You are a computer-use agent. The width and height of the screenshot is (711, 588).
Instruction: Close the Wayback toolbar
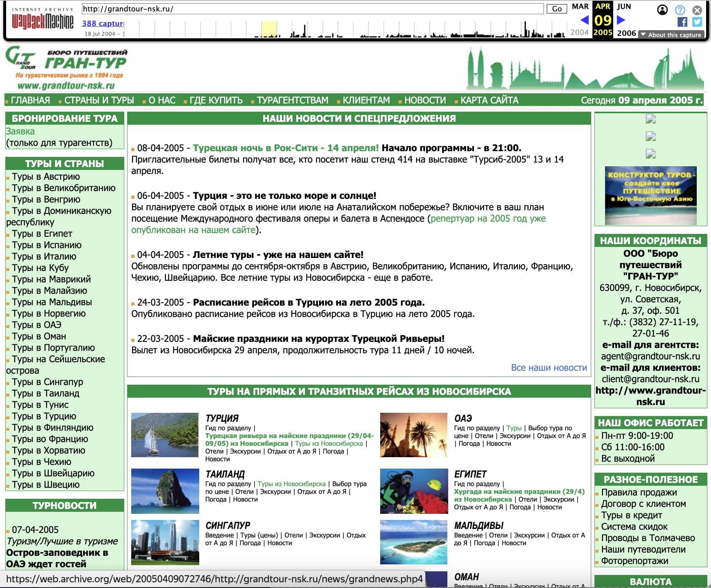point(697,10)
